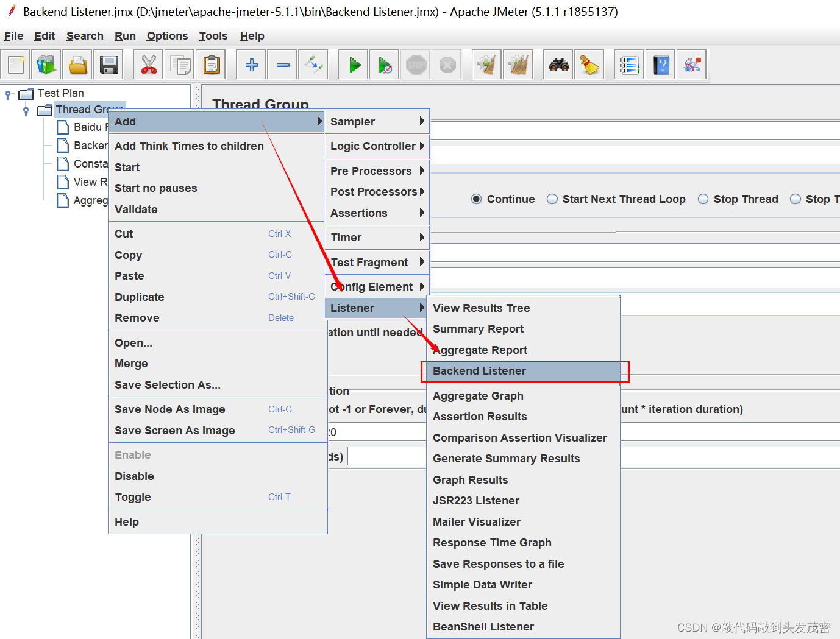Select the Continue radio button
Image resolution: width=840 pixels, height=639 pixels.
pos(476,199)
